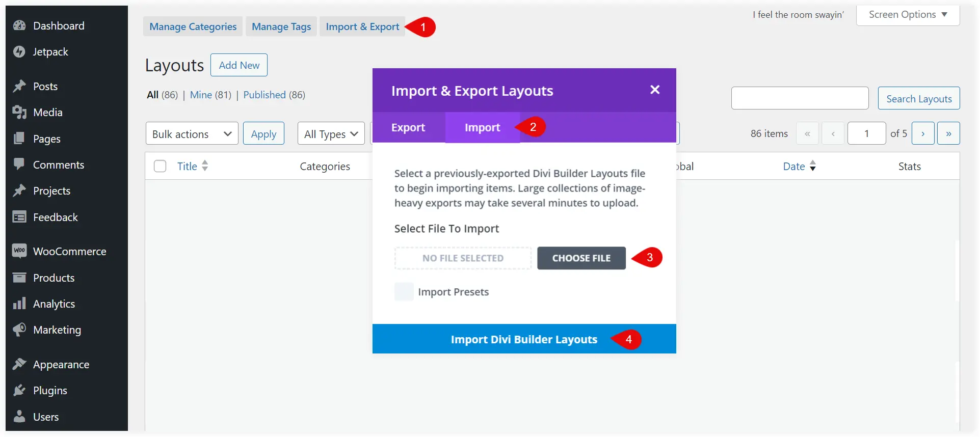Click the Dashboard gauge icon in the sidebar

19,25
